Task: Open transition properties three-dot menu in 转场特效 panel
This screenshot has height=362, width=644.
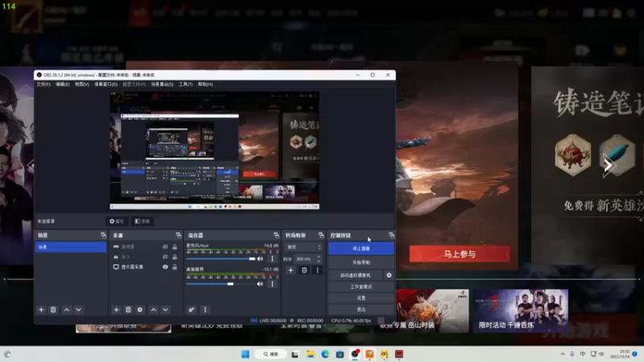Action: [317, 270]
